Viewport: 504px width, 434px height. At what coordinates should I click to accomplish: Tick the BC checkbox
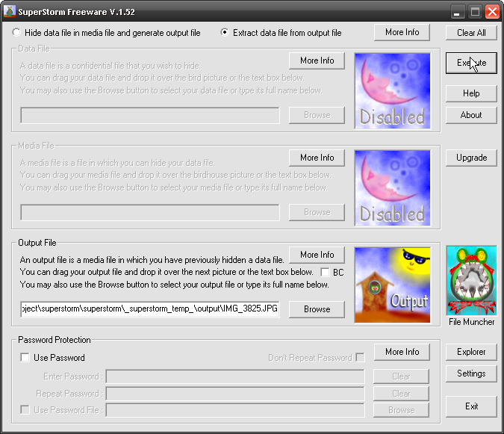[x=325, y=273]
